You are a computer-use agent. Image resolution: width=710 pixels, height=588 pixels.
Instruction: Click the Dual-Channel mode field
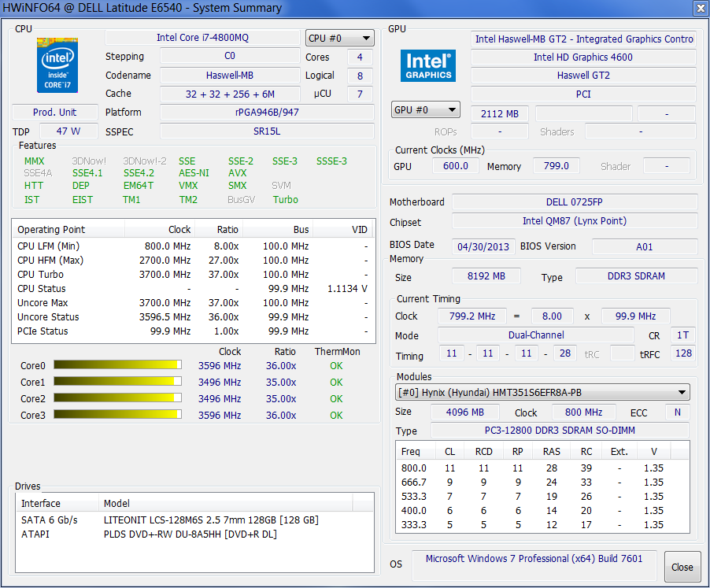(536, 335)
